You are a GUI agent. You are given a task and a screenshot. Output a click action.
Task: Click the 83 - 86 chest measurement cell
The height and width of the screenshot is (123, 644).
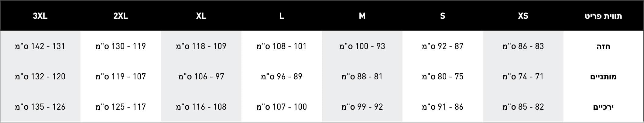(x=523, y=46)
